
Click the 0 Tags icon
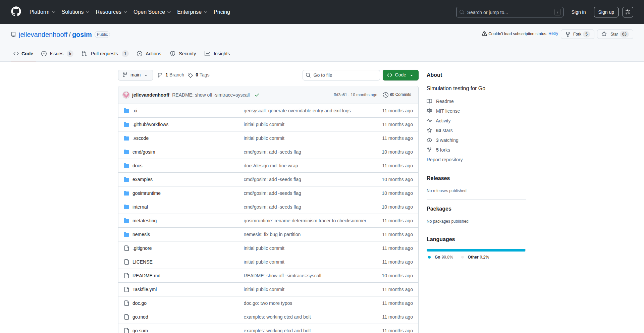click(x=190, y=75)
